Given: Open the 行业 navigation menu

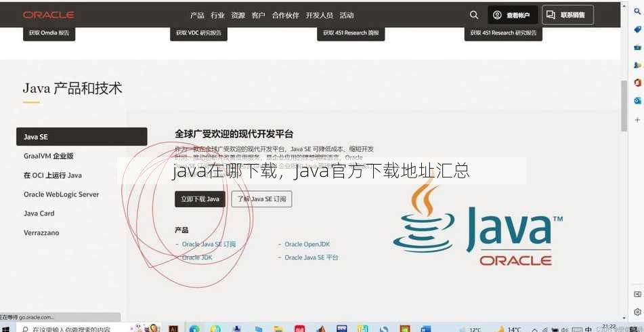Looking at the screenshot, I should [217, 15].
